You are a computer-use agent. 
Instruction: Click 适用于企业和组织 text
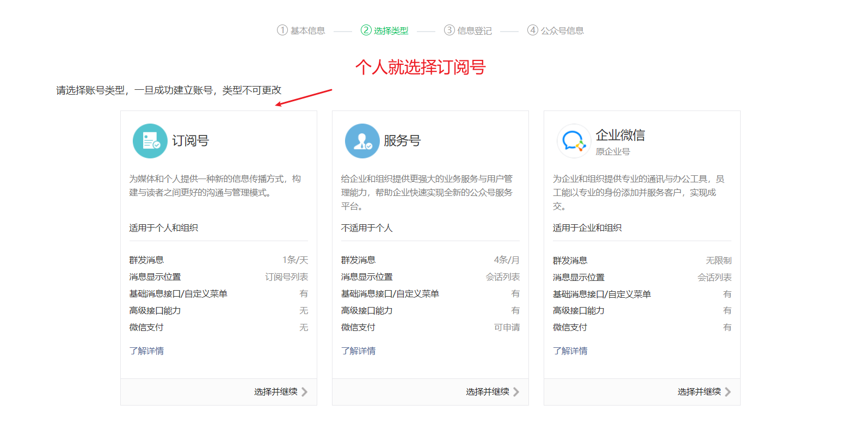587,228
